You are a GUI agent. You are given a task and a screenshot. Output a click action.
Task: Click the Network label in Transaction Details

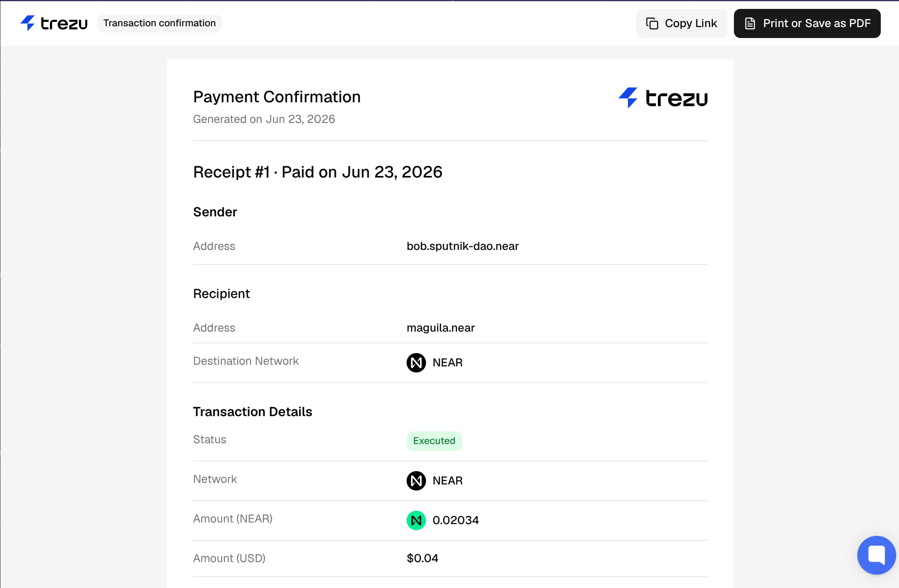pos(215,479)
